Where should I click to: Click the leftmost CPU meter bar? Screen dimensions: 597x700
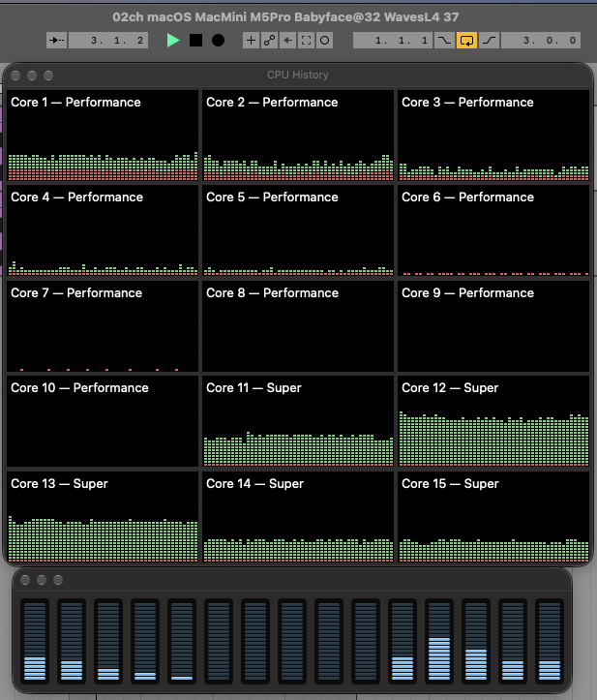pyautogui.click(x=35, y=641)
